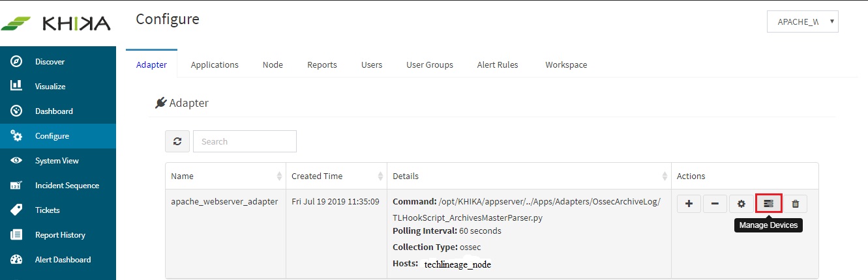Switch to the Applications tab
The width and height of the screenshot is (868, 280).
point(215,64)
